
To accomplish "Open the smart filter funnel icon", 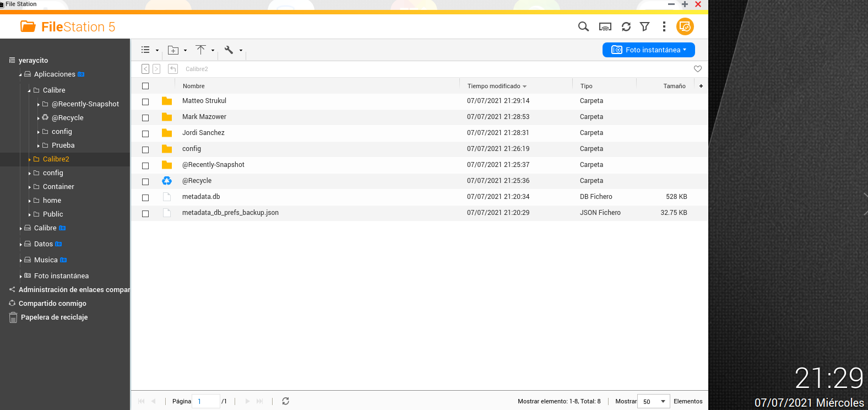I will 645,26.
